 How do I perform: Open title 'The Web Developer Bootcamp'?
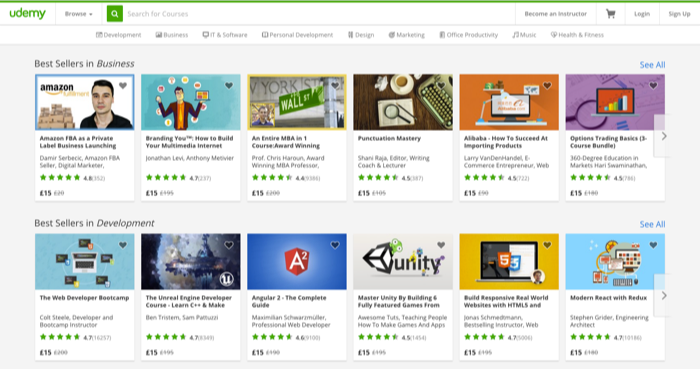tap(84, 298)
